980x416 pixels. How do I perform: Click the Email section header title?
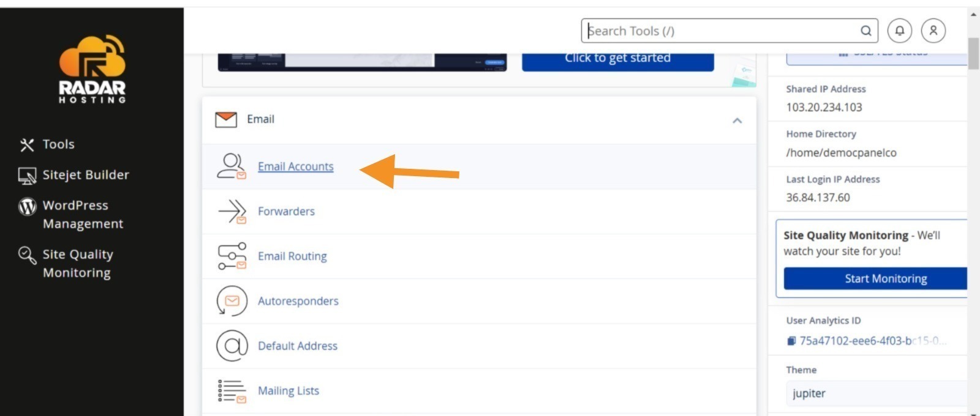tap(260, 119)
